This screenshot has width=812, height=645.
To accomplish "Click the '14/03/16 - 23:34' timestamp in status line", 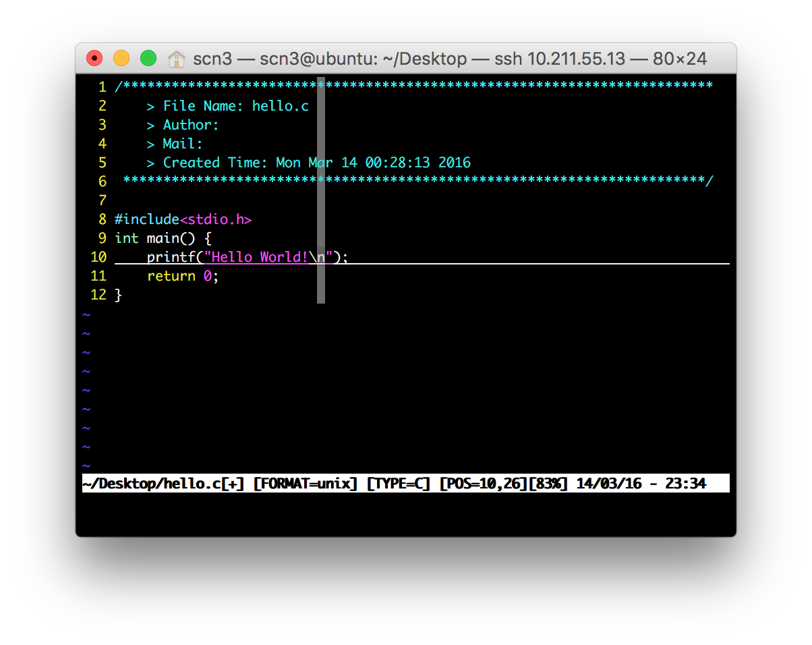I will click(641, 484).
